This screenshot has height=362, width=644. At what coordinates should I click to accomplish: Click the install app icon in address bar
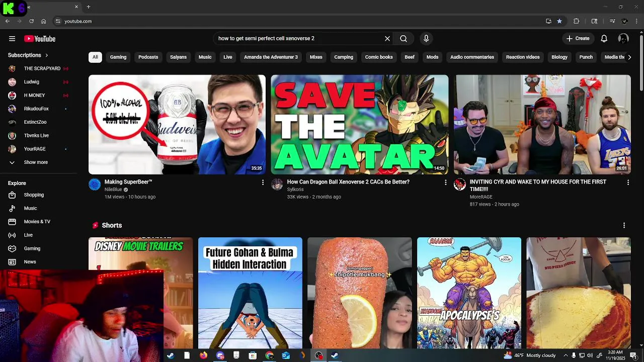548,21
